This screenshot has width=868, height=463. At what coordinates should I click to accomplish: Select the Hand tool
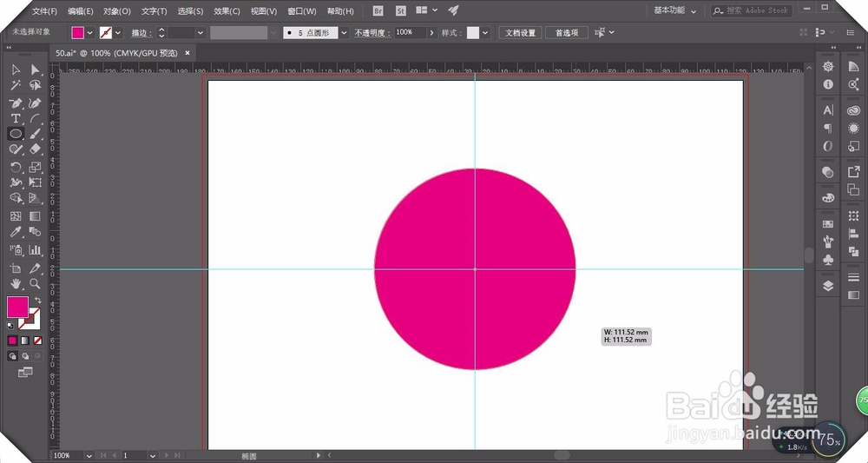coord(16,283)
